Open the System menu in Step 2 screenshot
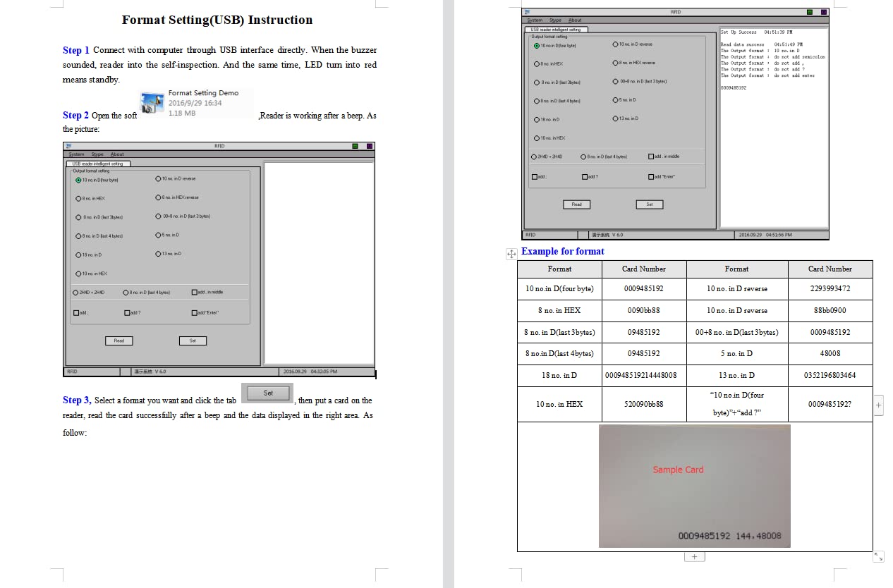Viewport: 893px width, 588px height. pos(76,154)
